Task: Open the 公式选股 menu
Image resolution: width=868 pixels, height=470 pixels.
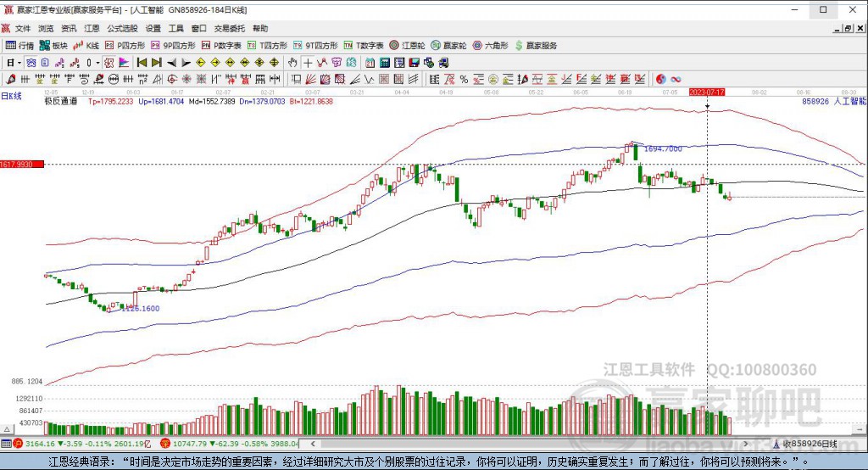Action: point(122,28)
